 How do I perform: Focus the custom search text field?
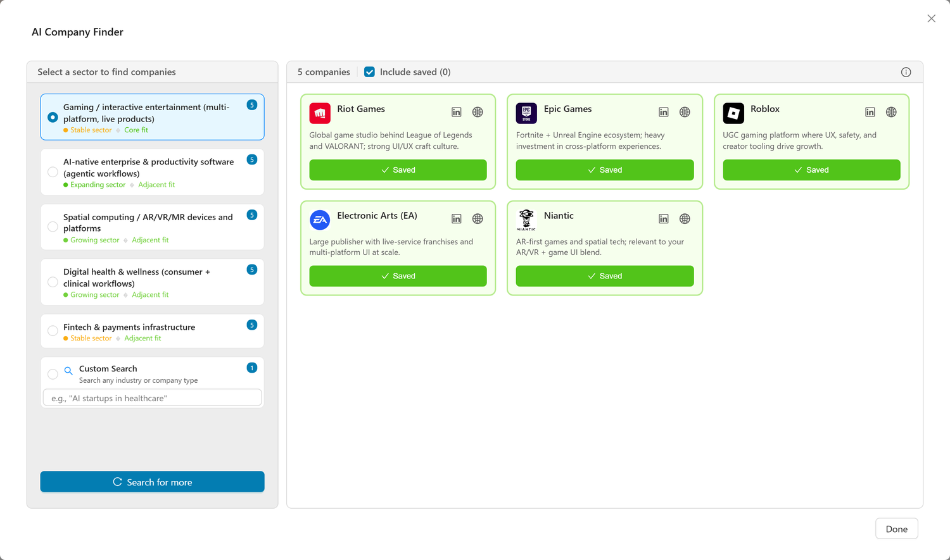click(x=152, y=398)
